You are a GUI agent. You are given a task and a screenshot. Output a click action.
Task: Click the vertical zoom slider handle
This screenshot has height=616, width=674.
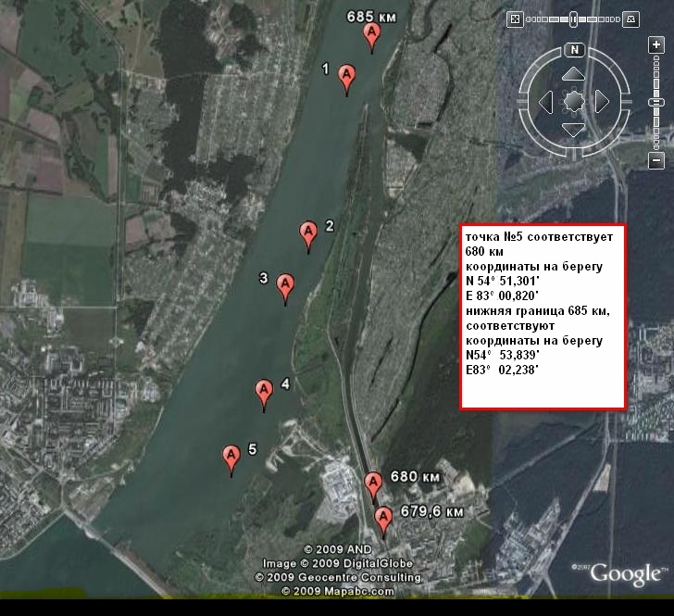click(656, 101)
